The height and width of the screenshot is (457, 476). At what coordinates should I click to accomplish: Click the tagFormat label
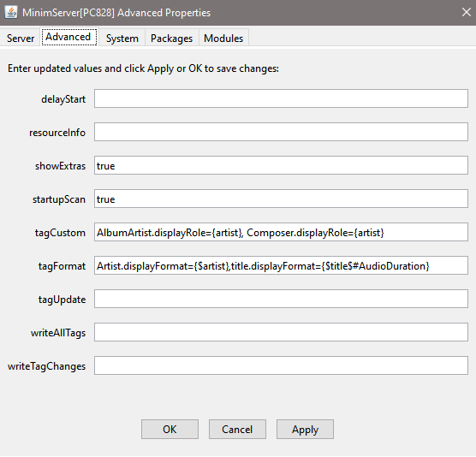pyautogui.click(x=62, y=266)
